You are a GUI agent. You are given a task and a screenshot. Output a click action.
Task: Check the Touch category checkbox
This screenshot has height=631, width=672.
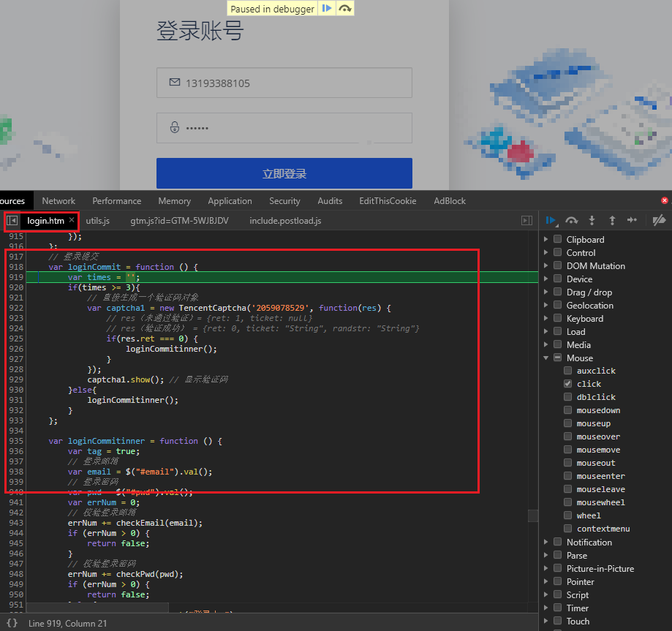pos(558,621)
